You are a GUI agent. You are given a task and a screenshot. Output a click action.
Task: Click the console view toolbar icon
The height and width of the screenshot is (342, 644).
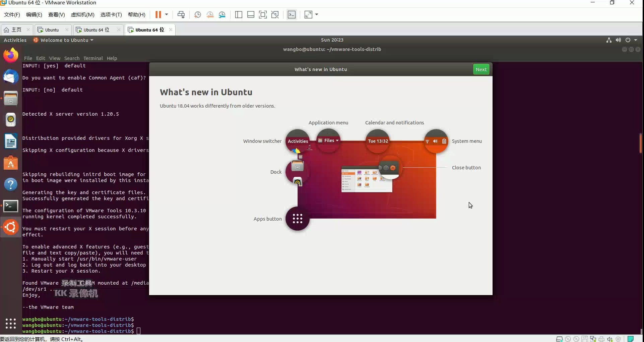click(292, 14)
